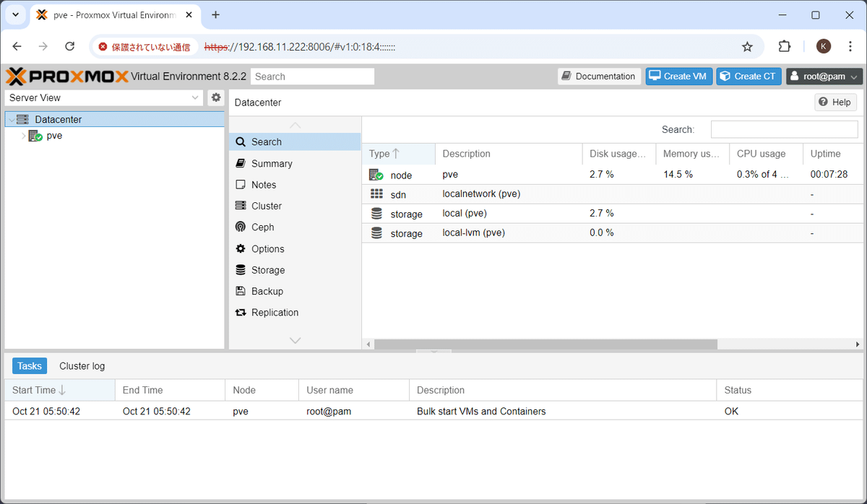The width and height of the screenshot is (867, 504).
Task: Click the Storage database icon in sidebar
Action: 241,270
